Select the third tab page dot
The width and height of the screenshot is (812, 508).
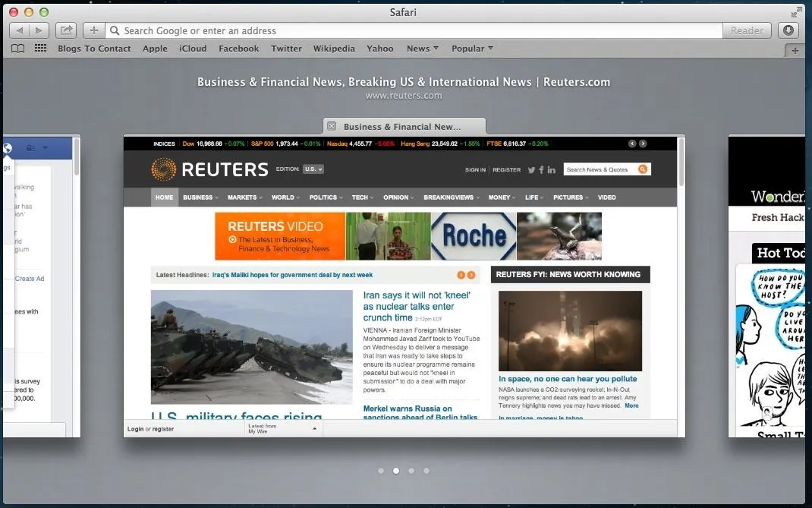[411, 471]
